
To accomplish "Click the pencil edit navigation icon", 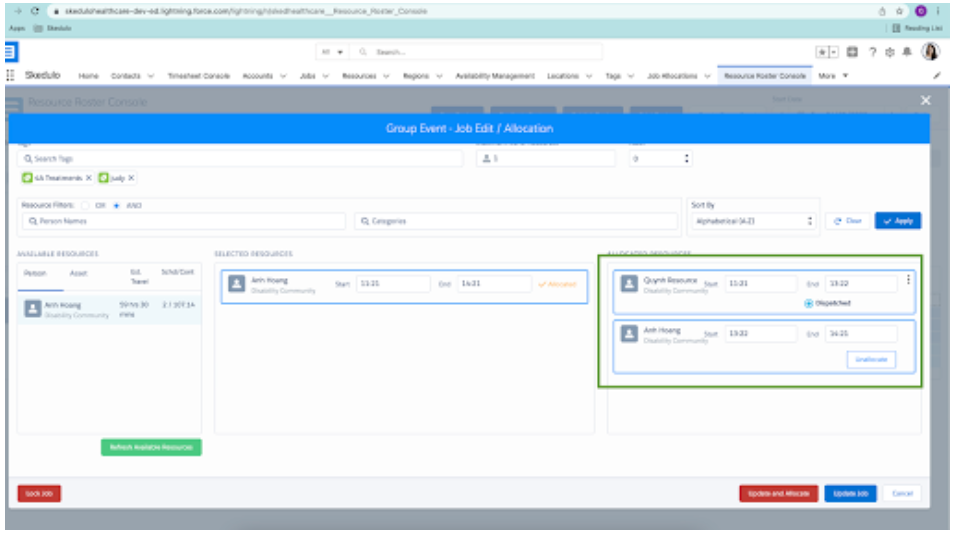I will point(937,76).
